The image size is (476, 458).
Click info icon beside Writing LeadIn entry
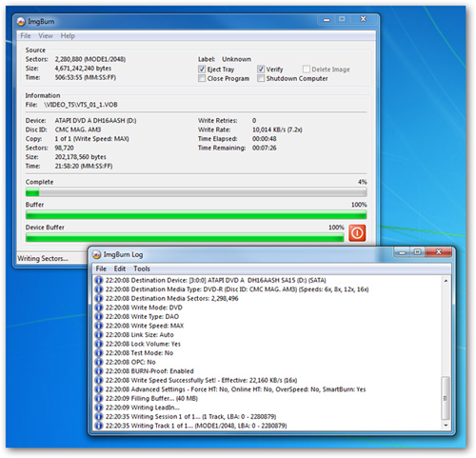pyautogui.click(x=99, y=408)
